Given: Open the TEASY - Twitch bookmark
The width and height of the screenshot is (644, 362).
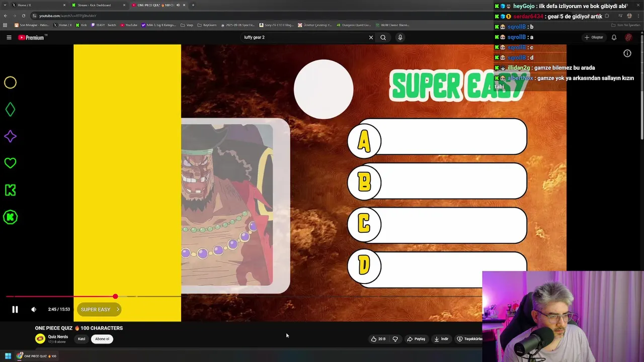Looking at the screenshot, I should click(104, 25).
